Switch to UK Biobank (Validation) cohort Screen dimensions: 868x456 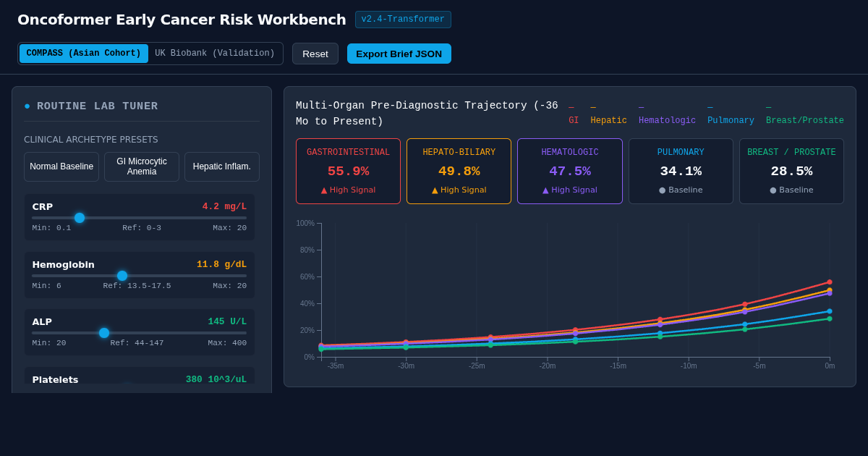(x=215, y=54)
